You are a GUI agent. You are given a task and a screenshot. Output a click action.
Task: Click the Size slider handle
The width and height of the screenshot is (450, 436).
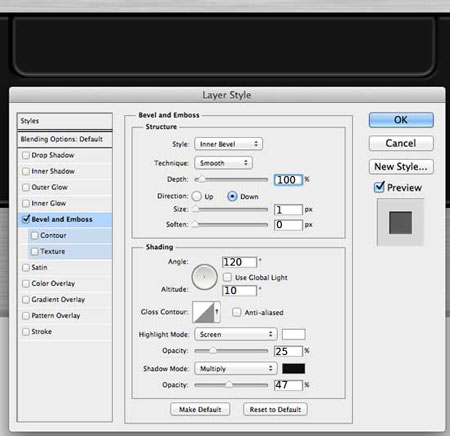coord(195,209)
